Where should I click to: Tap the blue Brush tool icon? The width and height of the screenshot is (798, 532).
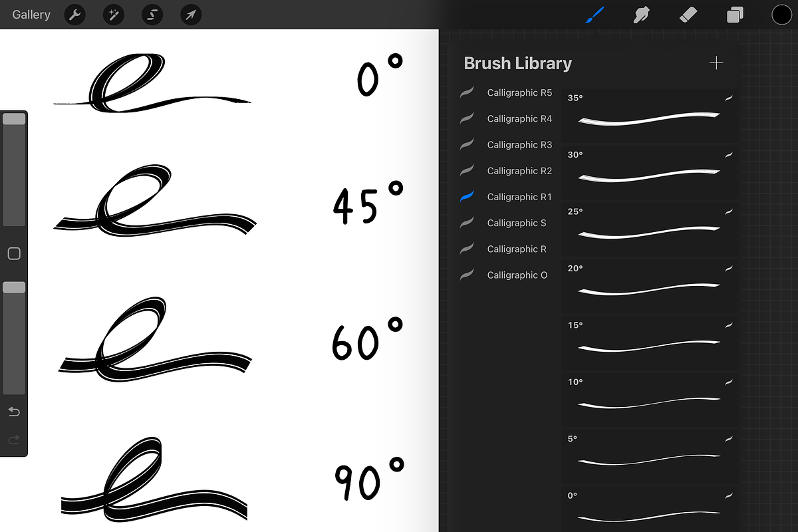coord(594,15)
